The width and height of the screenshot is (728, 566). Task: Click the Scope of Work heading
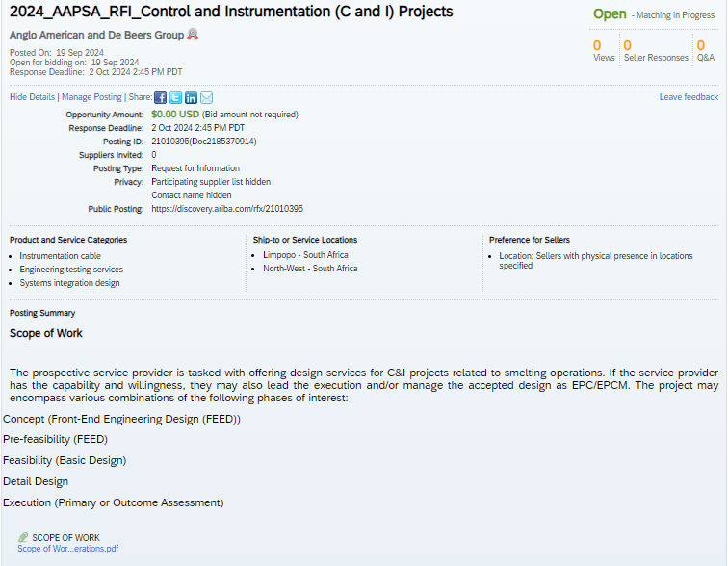pyautogui.click(x=46, y=333)
